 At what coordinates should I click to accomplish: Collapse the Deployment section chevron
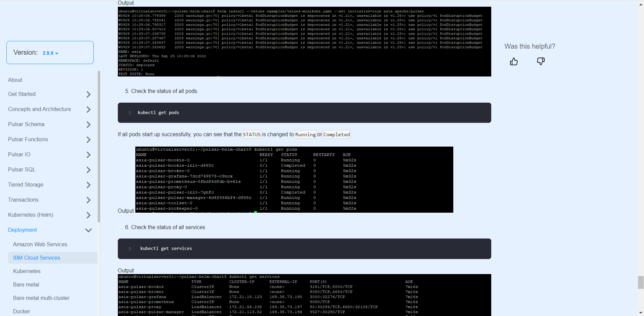(88, 230)
